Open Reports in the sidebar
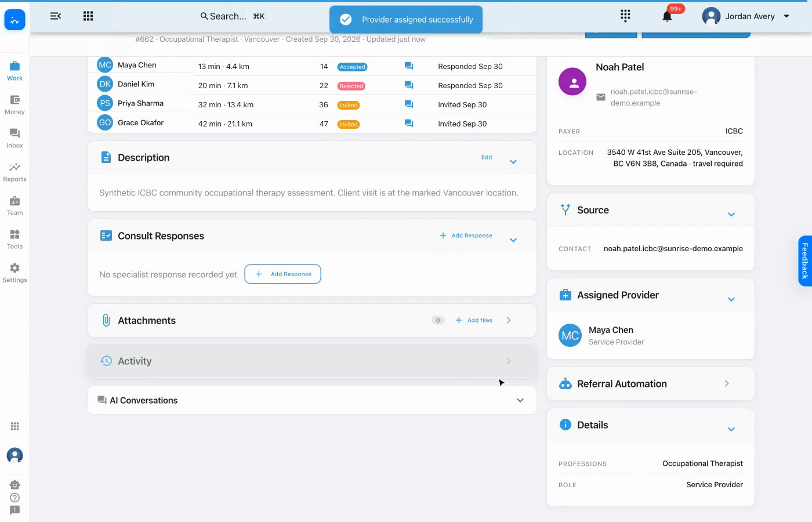 point(15,172)
